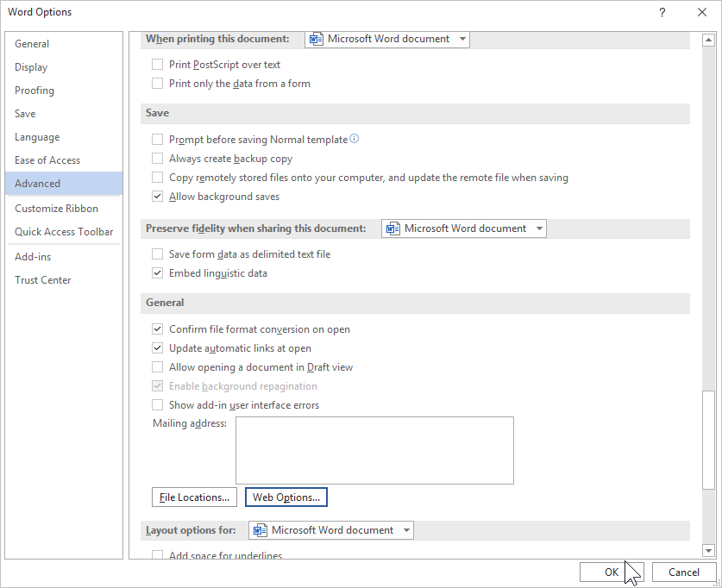Click inside the Mailing address text box

(x=374, y=450)
